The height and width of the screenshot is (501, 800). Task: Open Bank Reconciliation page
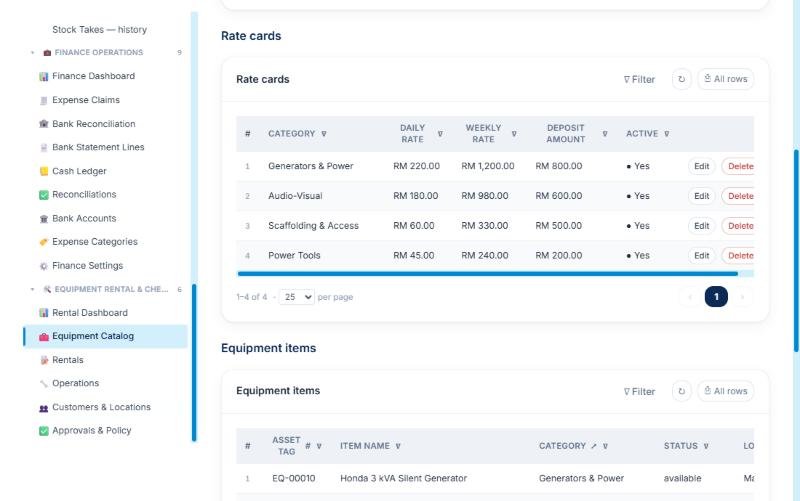click(94, 124)
